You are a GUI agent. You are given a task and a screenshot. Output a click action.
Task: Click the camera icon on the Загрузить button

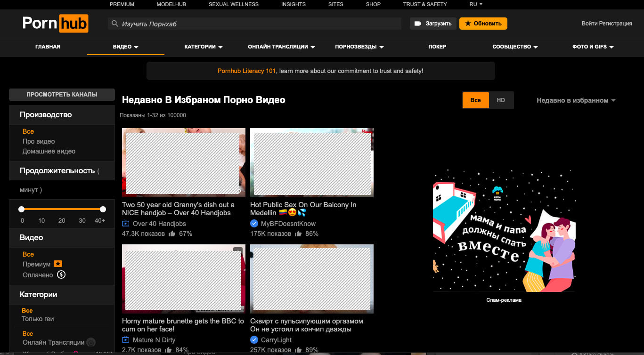click(417, 24)
